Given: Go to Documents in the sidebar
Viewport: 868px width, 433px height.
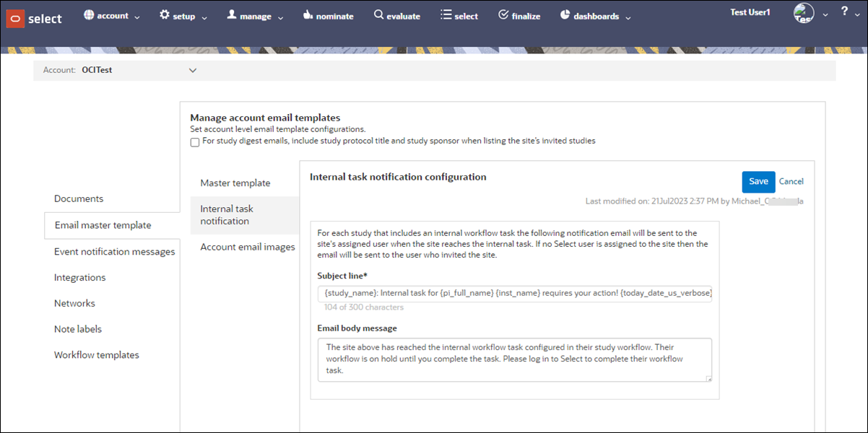Looking at the screenshot, I should (79, 198).
